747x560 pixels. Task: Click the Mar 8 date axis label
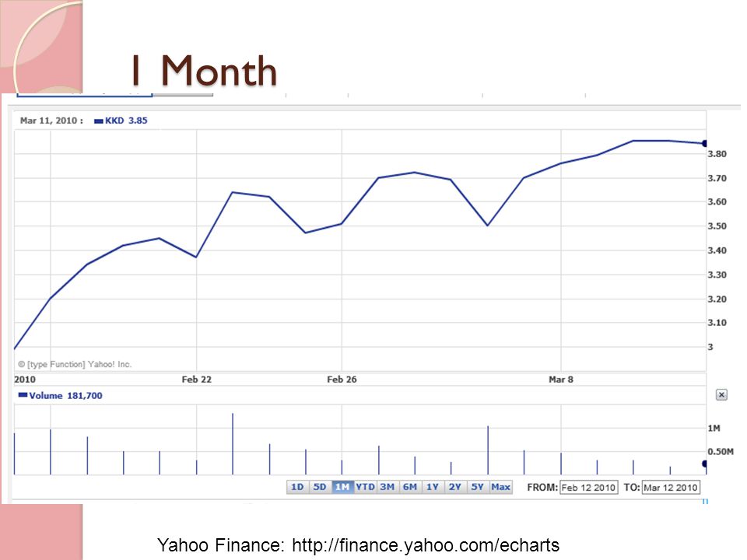click(x=561, y=380)
